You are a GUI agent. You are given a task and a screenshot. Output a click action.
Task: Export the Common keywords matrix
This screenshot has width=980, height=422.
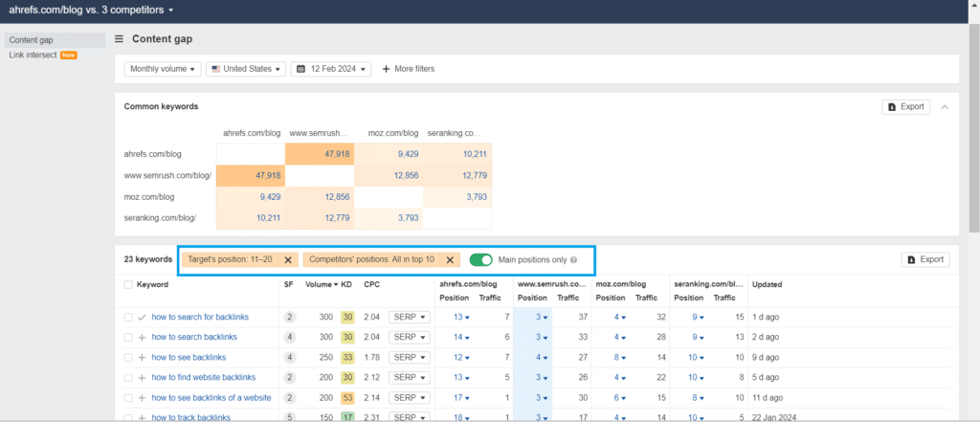(x=905, y=107)
